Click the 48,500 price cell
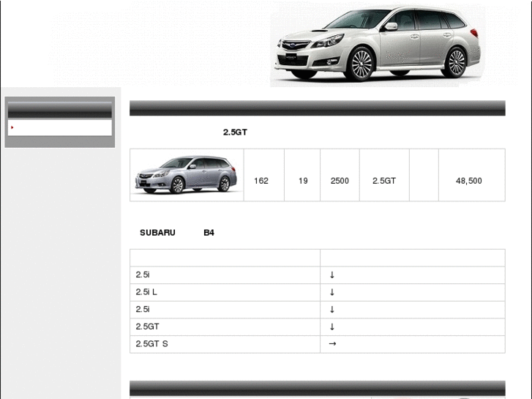Screen dimensions: 532x399 (471, 175)
